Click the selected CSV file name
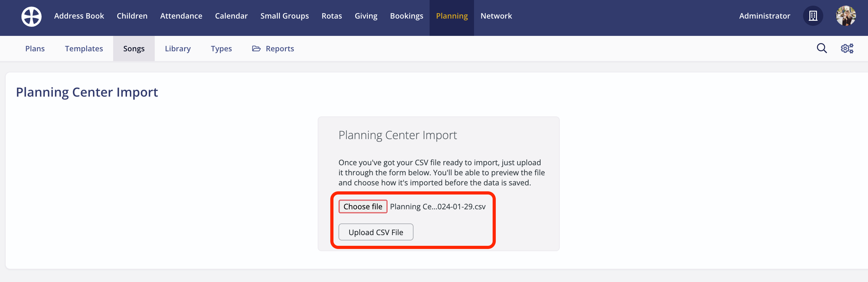Viewport: 868px width, 282px height. tap(438, 206)
